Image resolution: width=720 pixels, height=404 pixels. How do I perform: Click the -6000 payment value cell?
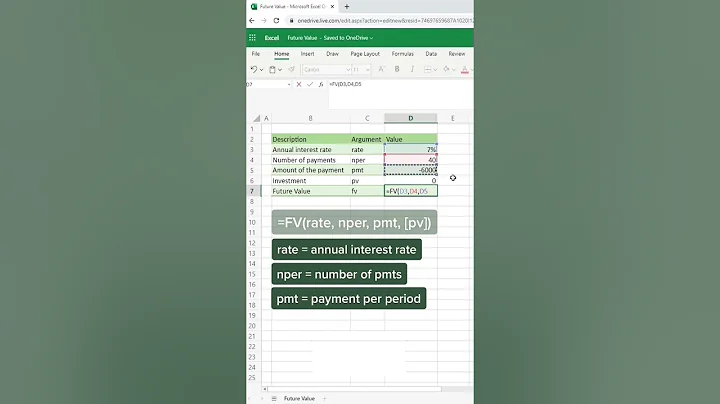click(411, 170)
